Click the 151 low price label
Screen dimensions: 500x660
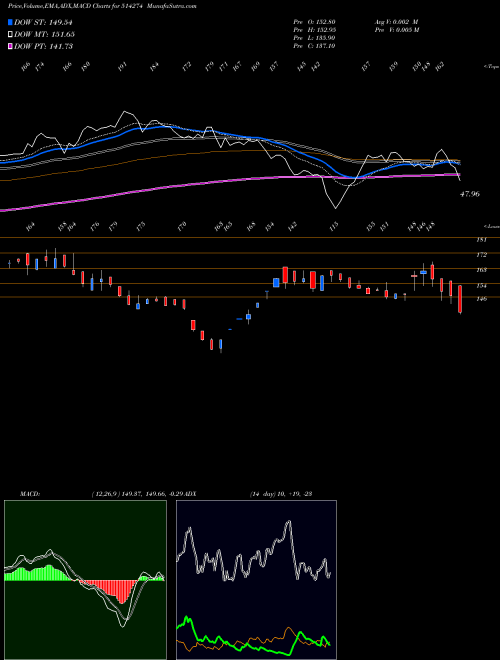pyautogui.click(x=384, y=226)
